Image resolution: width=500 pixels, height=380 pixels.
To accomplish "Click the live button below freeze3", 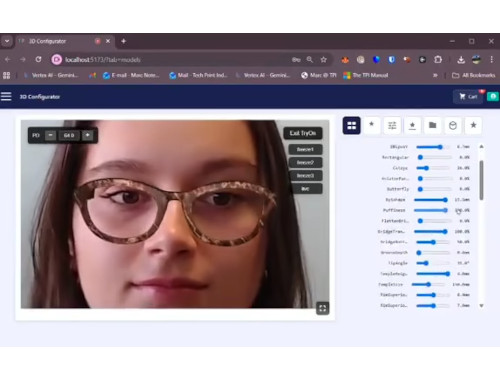I will click(x=305, y=189).
